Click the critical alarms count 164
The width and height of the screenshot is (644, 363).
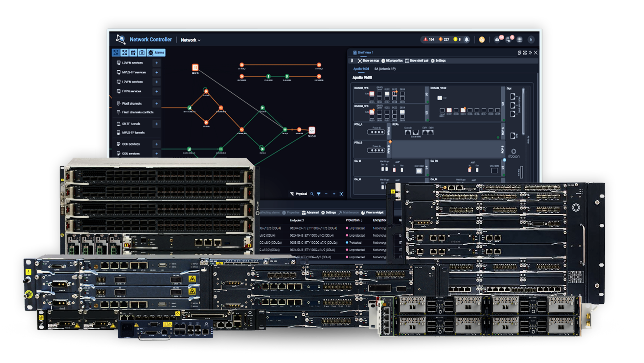429,39
